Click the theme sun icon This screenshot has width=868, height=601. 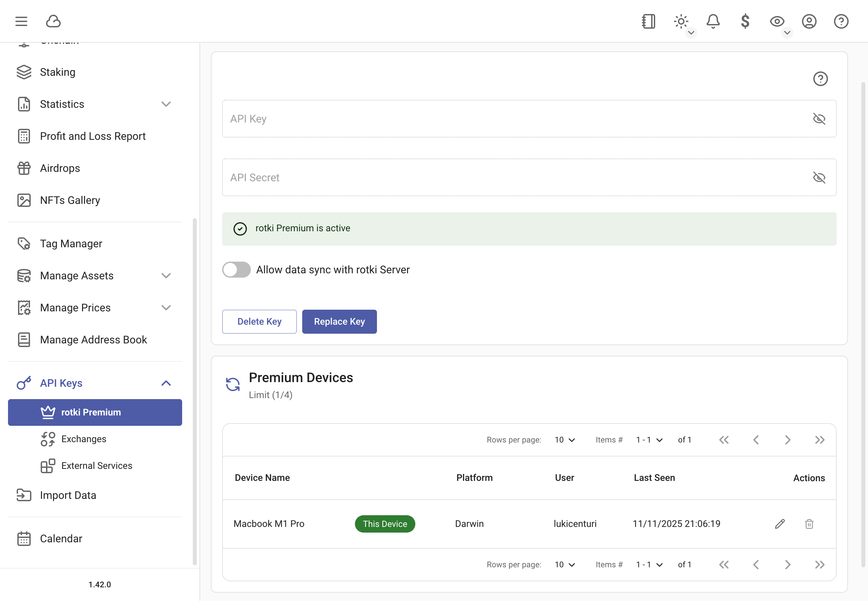[681, 21]
